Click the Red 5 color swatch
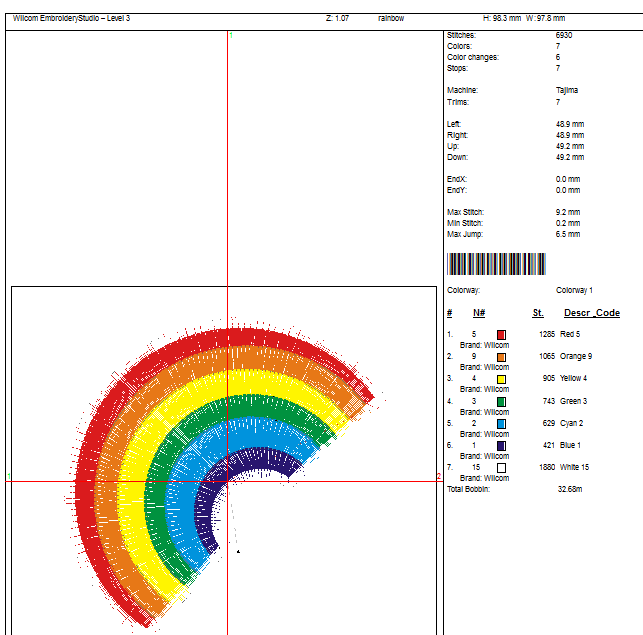The image size is (643, 635). pyautogui.click(x=502, y=335)
